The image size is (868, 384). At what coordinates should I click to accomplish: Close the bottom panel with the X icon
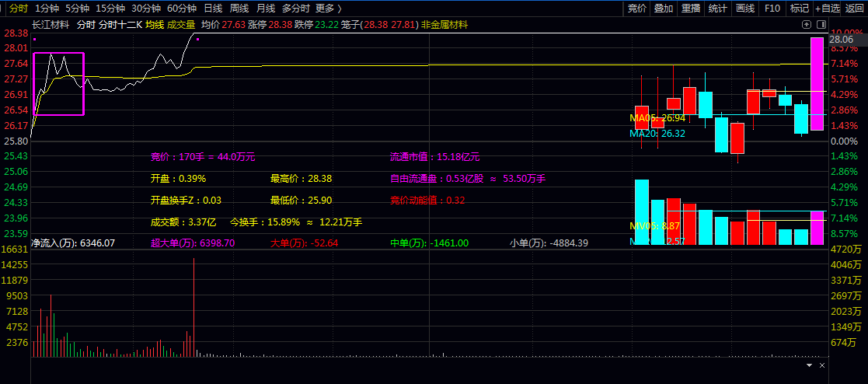click(822, 365)
